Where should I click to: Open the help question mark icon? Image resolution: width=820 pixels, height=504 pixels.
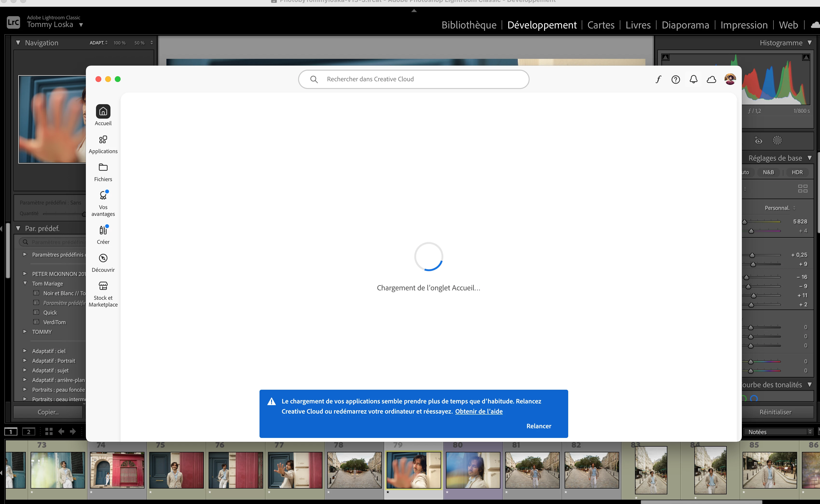coord(676,79)
